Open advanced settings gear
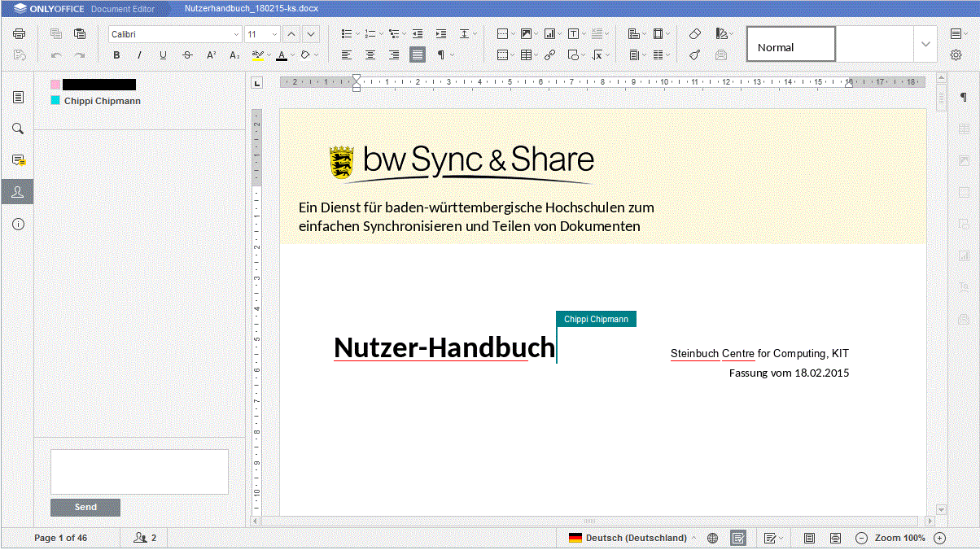 point(956,55)
